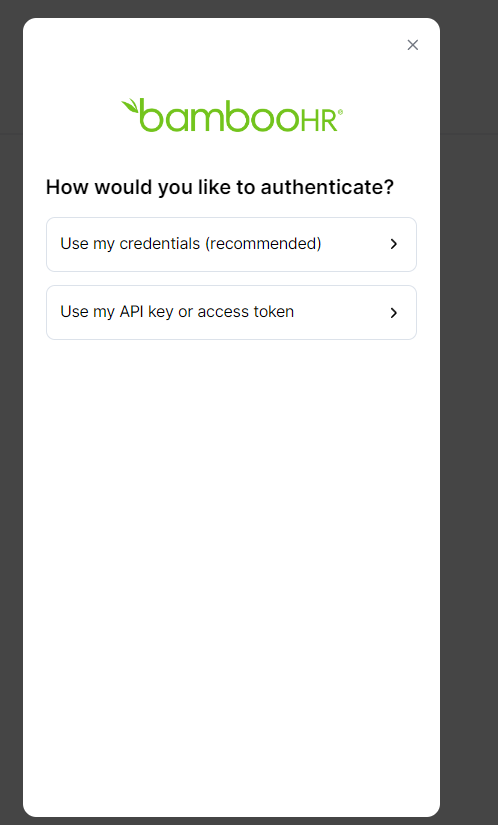Image resolution: width=498 pixels, height=825 pixels.
Task: Click the dark overlay outside the dialog
Action: [x=469, y=421]
